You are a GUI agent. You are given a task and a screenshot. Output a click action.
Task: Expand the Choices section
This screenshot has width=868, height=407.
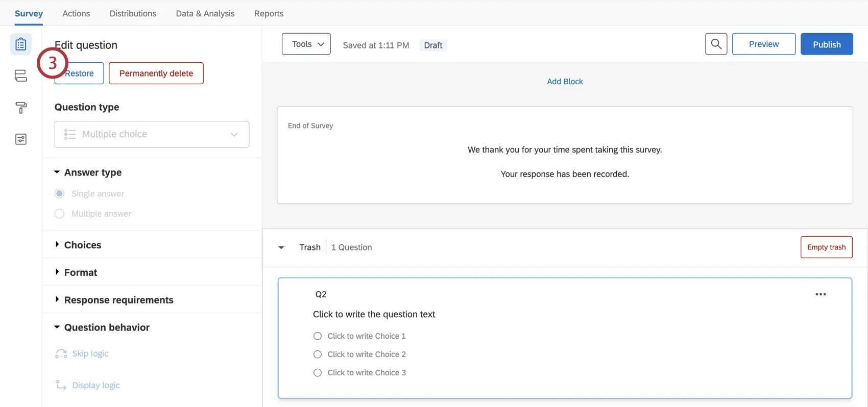point(82,245)
